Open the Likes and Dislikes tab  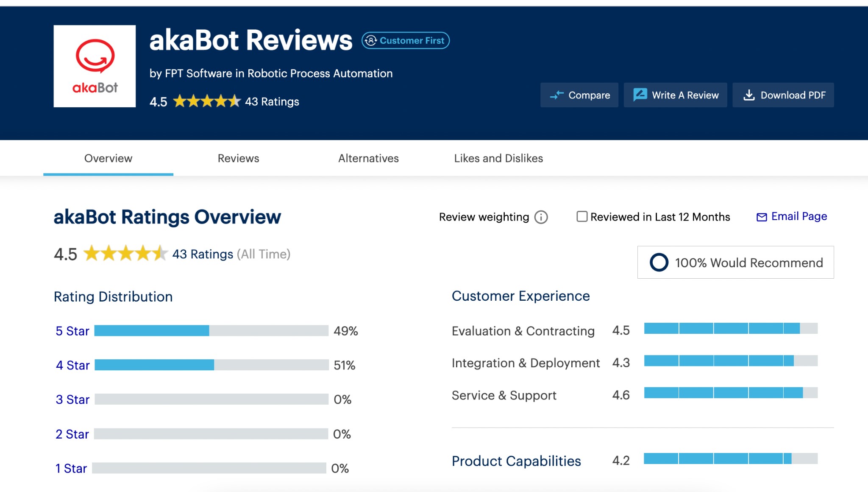[x=498, y=158]
